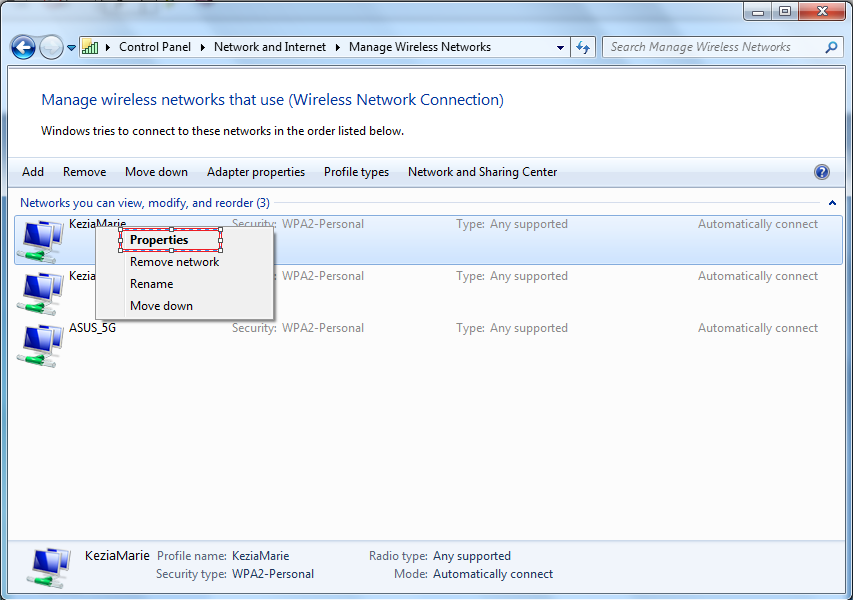Minimize the window
This screenshot has width=853, height=600.
click(x=758, y=11)
